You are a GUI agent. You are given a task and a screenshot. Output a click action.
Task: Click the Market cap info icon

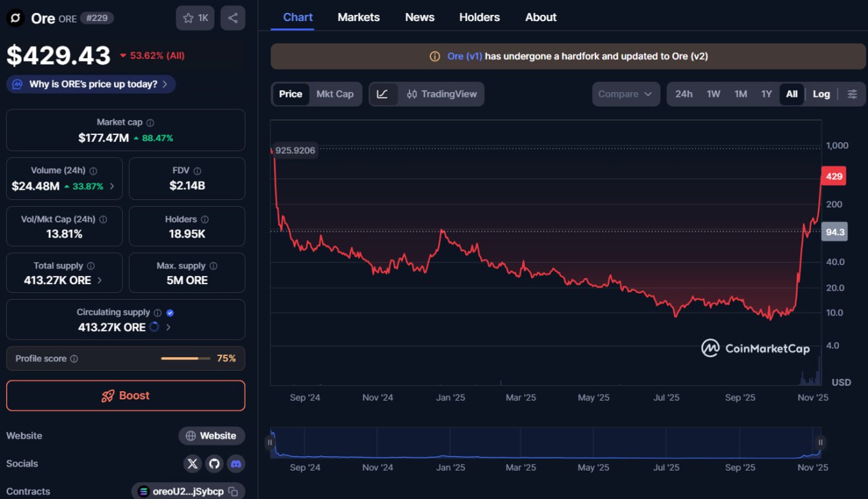coord(151,123)
